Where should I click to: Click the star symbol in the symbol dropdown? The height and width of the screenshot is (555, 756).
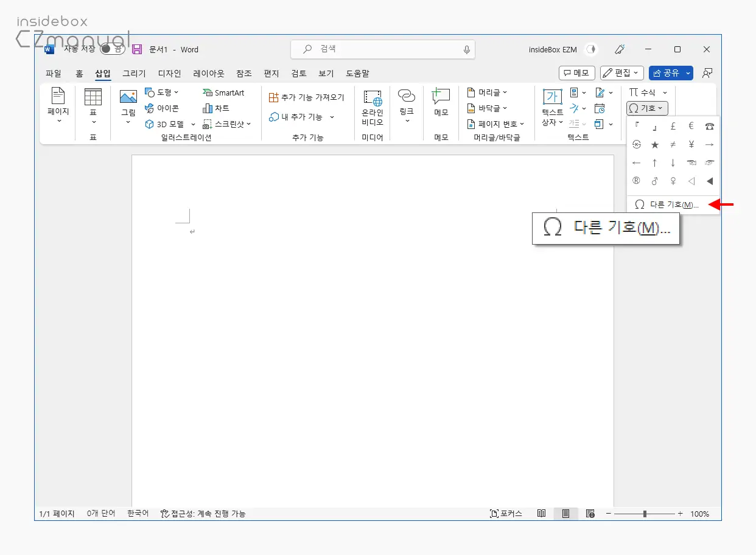[654, 144]
